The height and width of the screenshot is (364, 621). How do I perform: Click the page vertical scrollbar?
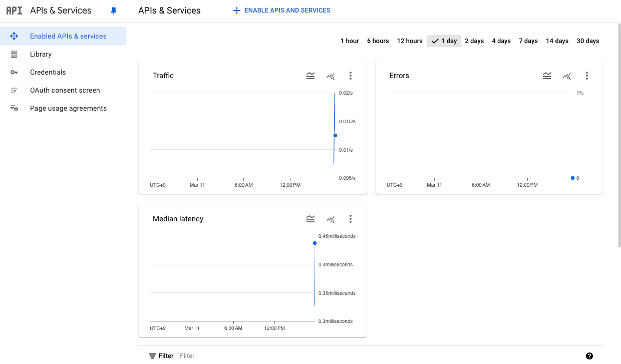point(619,135)
